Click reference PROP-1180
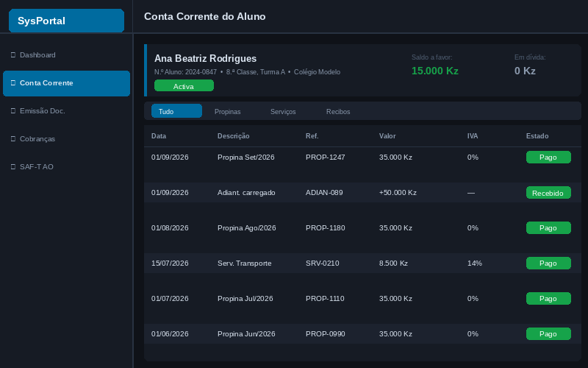Screen dimensions: 588x368 [325, 228]
